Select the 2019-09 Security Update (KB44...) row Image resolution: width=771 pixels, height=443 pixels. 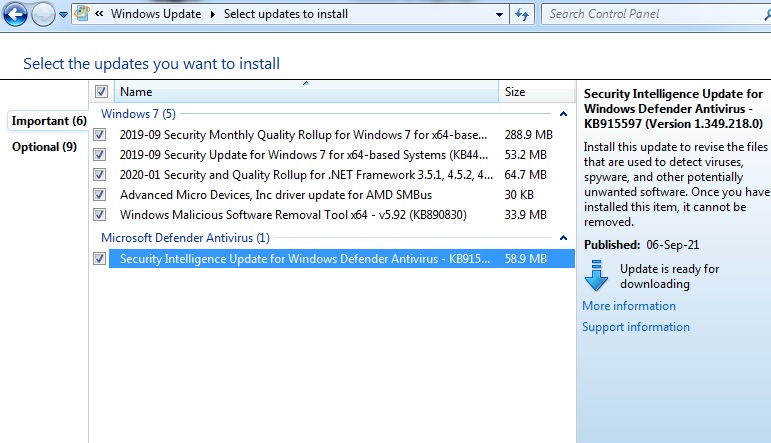tap(341, 155)
